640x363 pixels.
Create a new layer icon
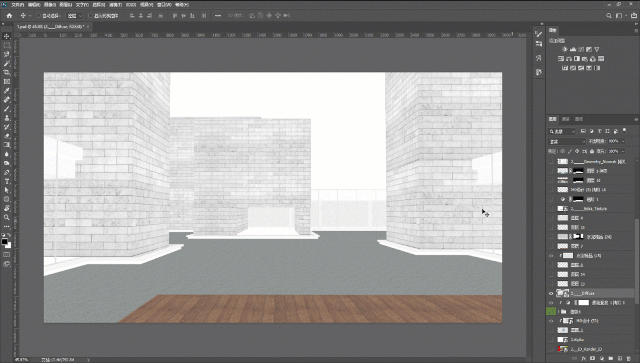(620, 358)
